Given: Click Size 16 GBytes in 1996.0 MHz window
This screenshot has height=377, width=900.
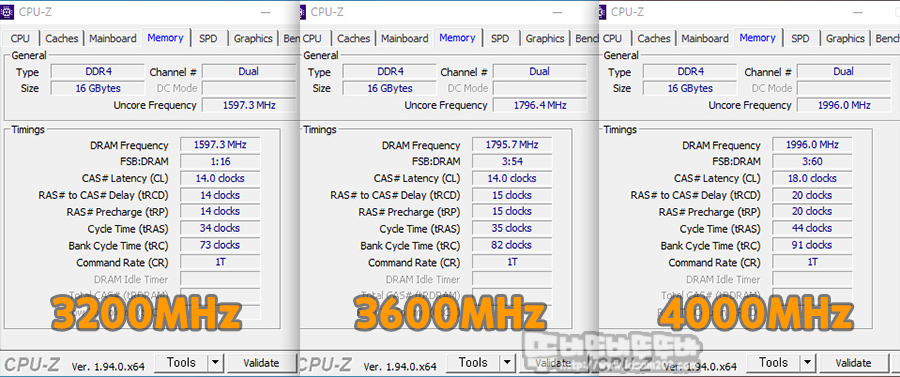Looking at the screenshot, I should click(x=690, y=88).
